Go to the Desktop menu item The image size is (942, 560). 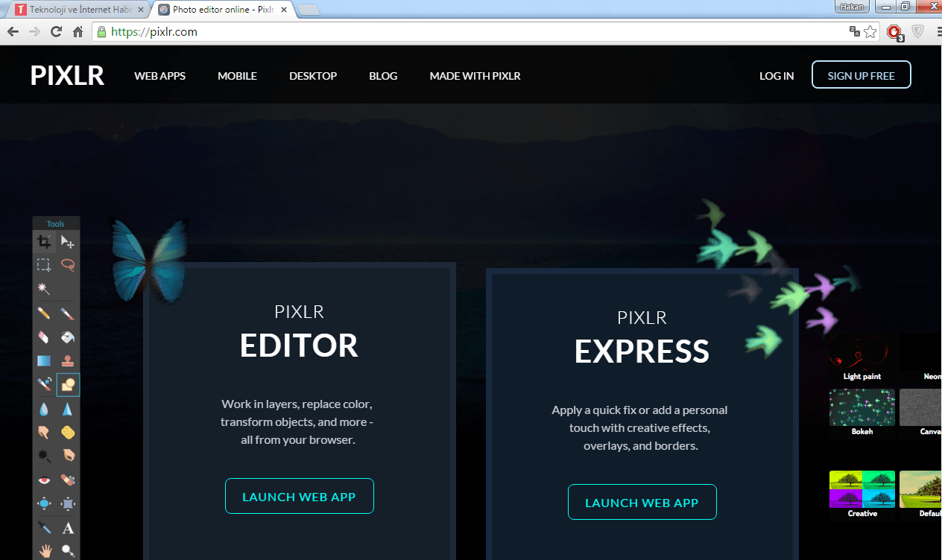313,76
